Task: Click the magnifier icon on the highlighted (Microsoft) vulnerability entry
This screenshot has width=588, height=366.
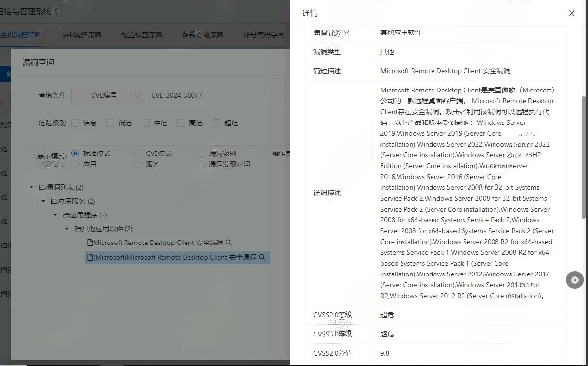Action: coord(262,257)
